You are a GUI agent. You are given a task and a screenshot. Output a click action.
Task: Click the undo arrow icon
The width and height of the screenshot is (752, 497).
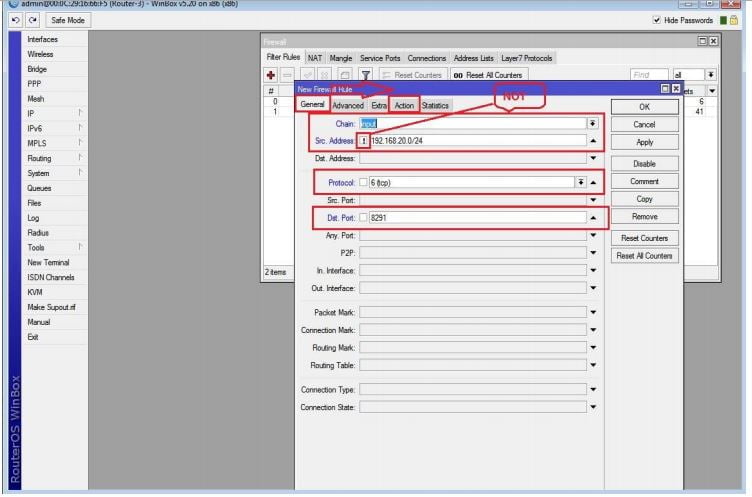16,20
